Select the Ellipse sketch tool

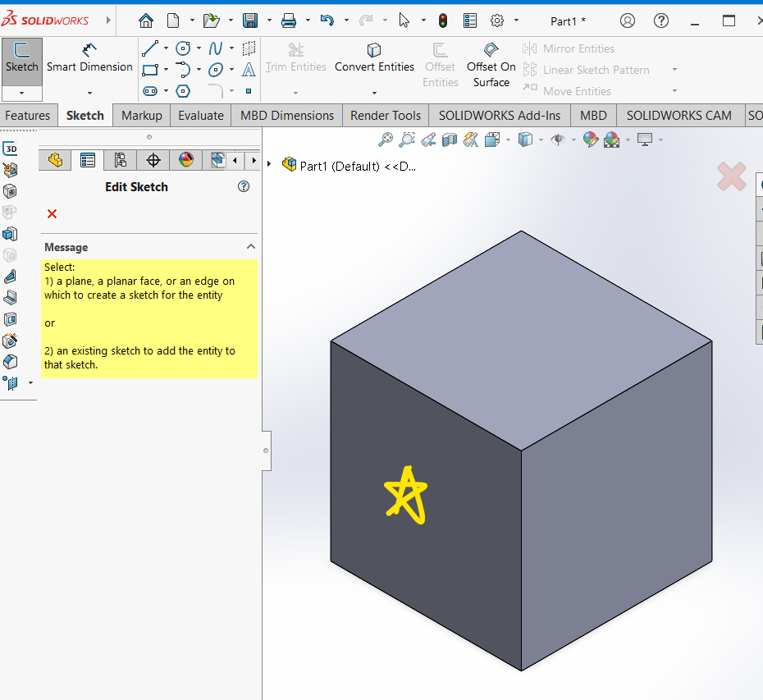[215, 70]
